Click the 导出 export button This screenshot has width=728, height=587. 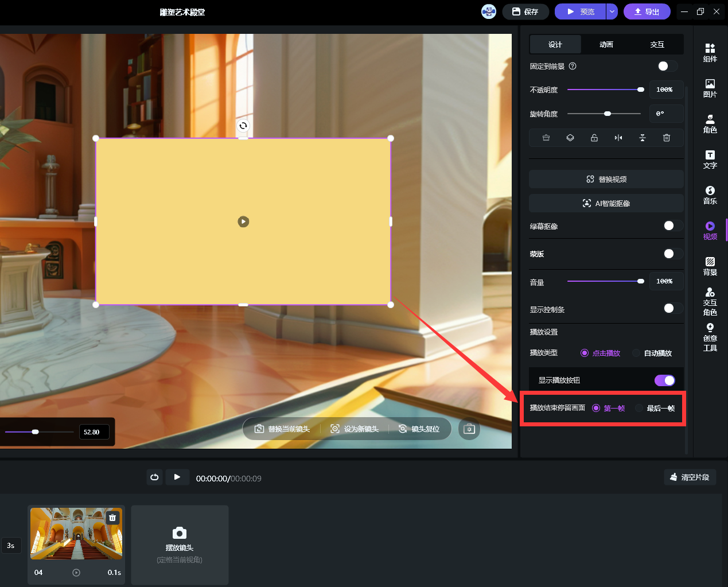647,11
